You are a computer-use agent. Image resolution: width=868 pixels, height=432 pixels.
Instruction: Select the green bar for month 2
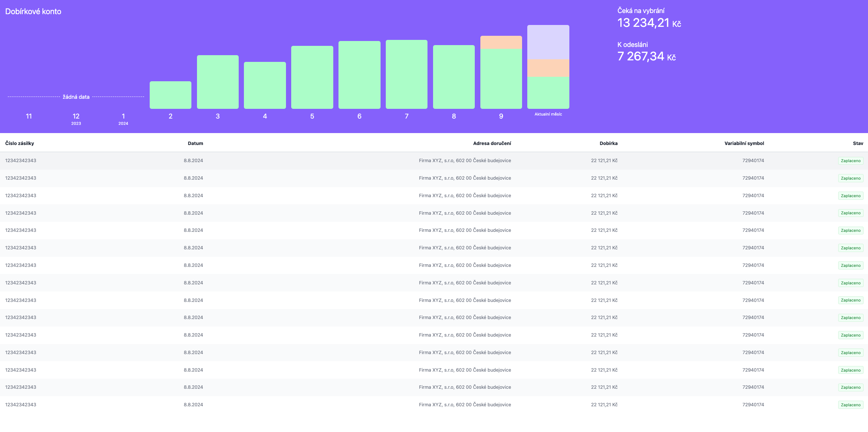(x=171, y=95)
